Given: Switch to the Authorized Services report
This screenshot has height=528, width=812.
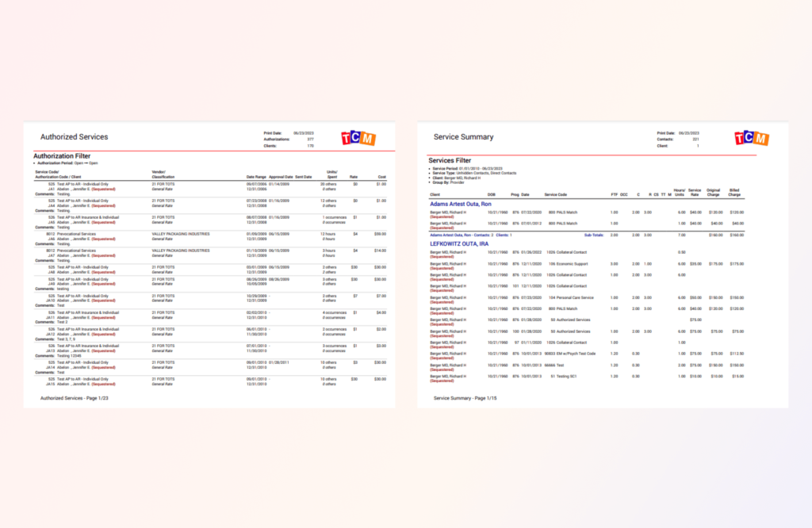Looking at the screenshot, I should point(76,136).
